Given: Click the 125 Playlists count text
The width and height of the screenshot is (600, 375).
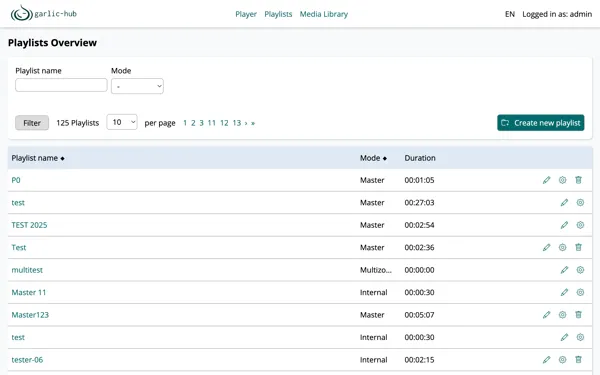Looking at the screenshot, I should click(x=78, y=123).
